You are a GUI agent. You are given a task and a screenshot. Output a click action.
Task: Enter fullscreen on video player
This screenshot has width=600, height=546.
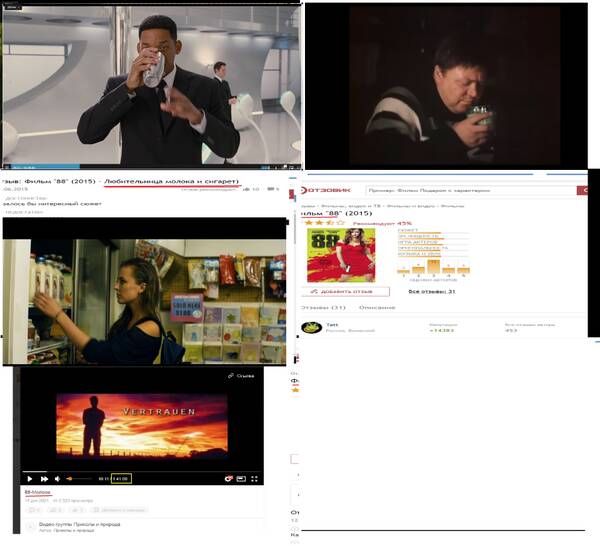pos(254,479)
